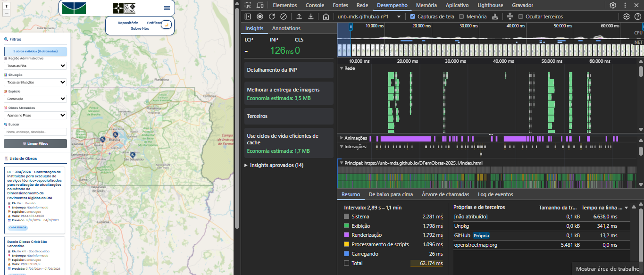The image size is (644, 275).
Task: Switch to the Memória tab
Action: click(427, 5)
